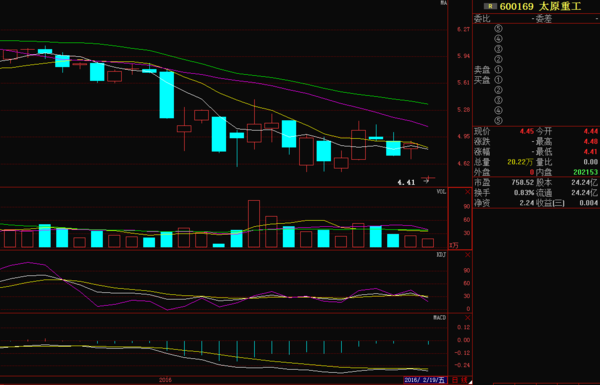Click the 2016 year marker on time axis

[165, 380]
